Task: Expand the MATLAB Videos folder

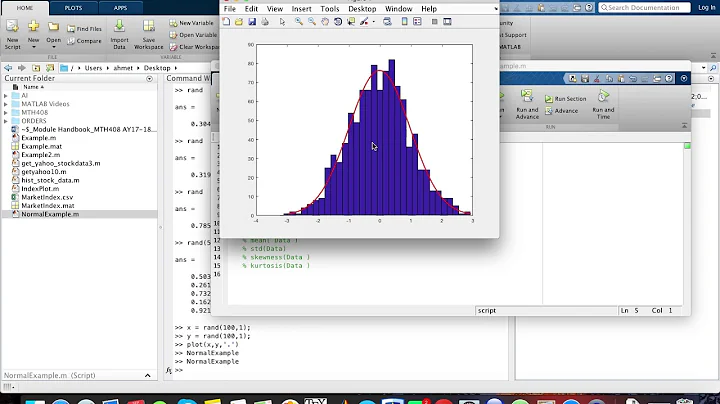Action: point(6,104)
